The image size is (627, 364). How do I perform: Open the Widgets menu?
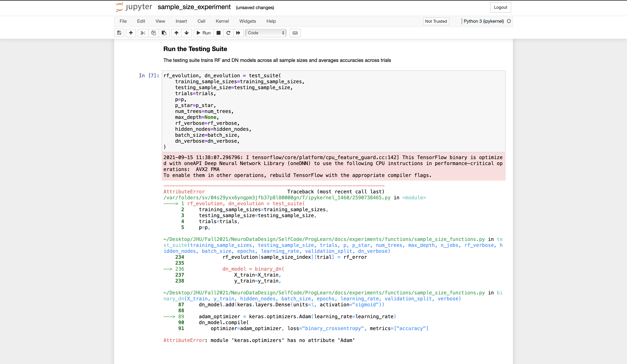tap(247, 21)
